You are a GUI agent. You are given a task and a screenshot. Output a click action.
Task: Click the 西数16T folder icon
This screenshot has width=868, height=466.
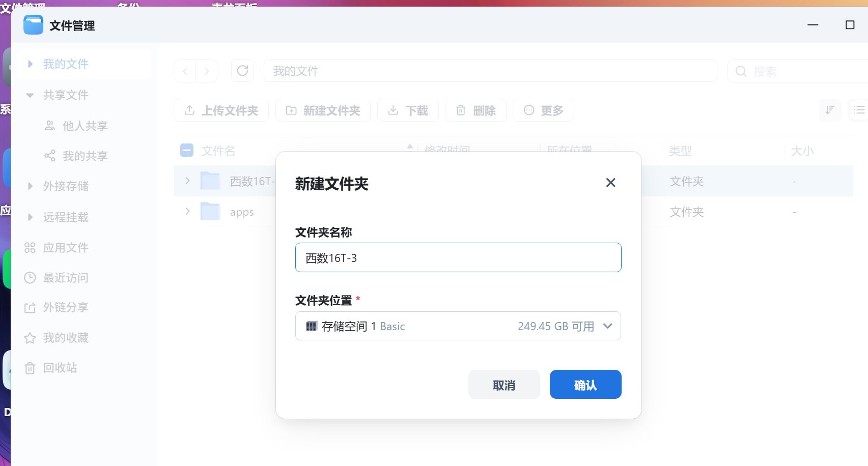[210, 181]
